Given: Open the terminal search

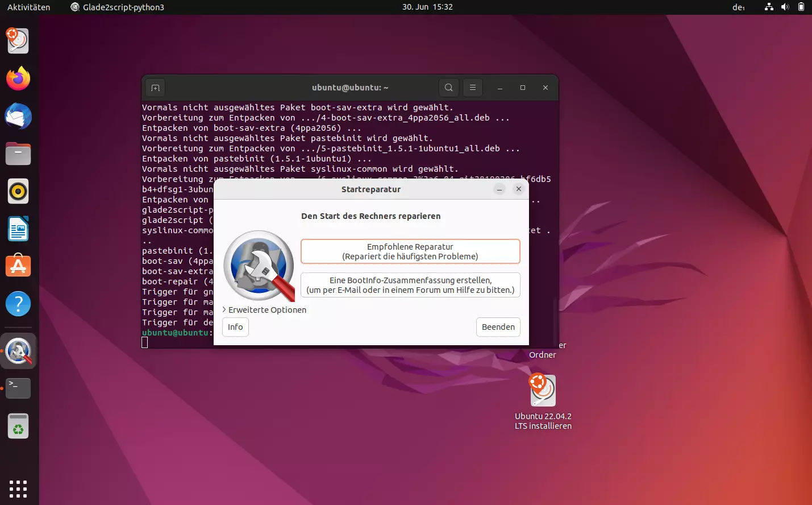Looking at the screenshot, I should point(448,88).
